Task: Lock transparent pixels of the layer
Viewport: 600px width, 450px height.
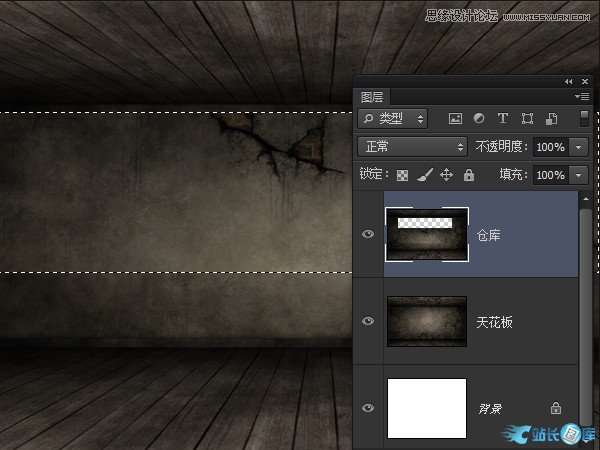Action: (x=403, y=175)
